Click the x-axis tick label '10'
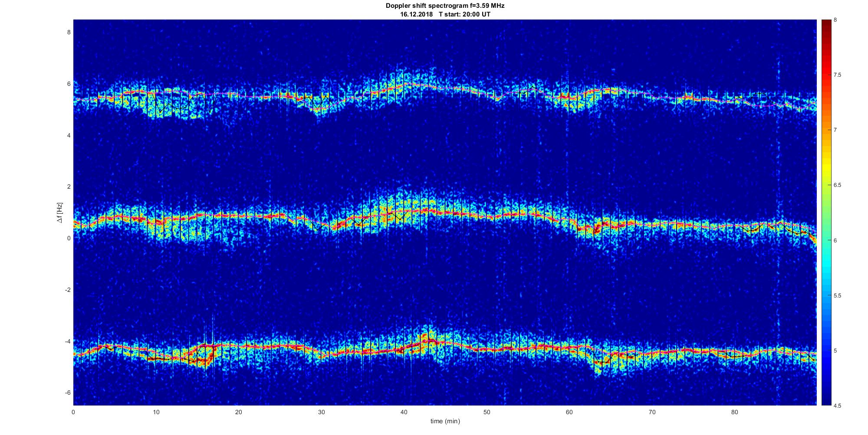Image resolution: width=868 pixels, height=435 pixels. (156, 412)
